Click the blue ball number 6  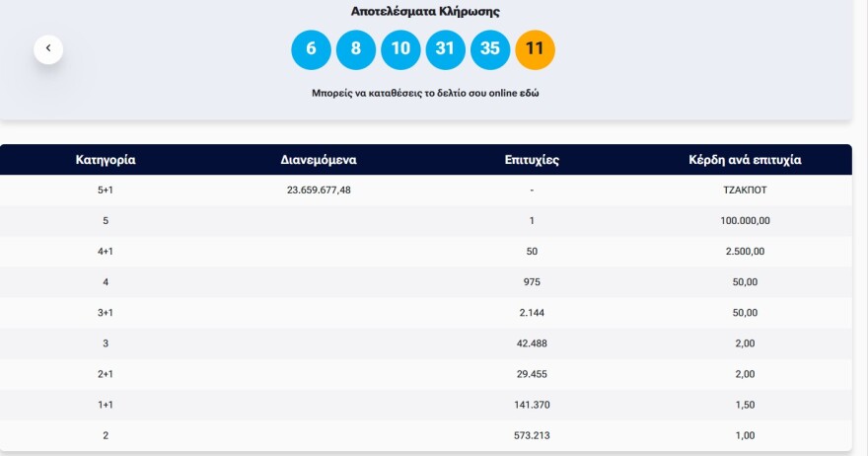point(311,49)
